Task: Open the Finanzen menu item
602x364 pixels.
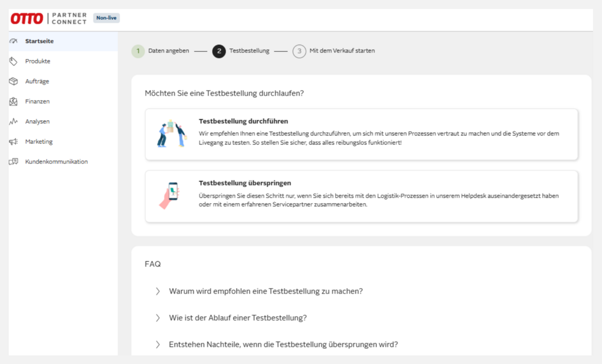Action: coord(37,101)
